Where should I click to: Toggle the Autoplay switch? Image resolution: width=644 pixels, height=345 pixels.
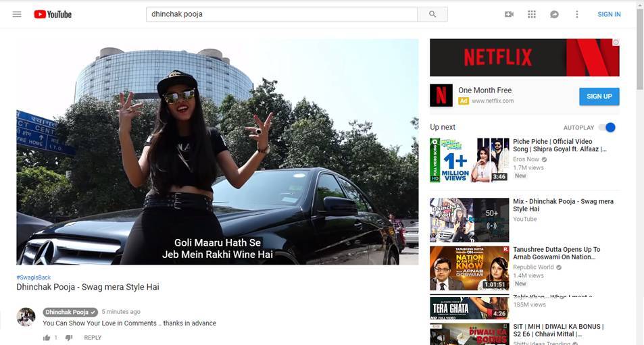tap(607, 128)
